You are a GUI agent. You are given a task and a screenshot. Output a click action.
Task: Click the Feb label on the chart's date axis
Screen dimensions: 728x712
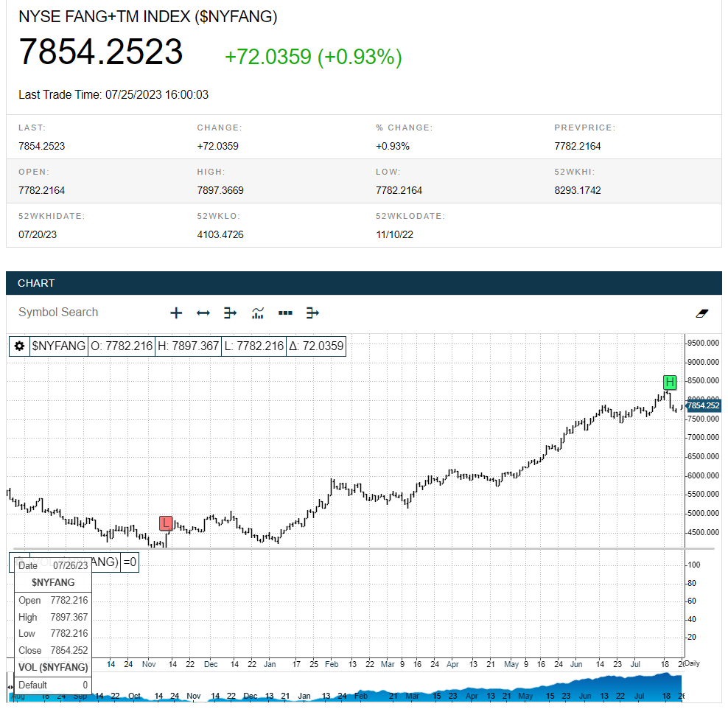[x=332, y=664]
